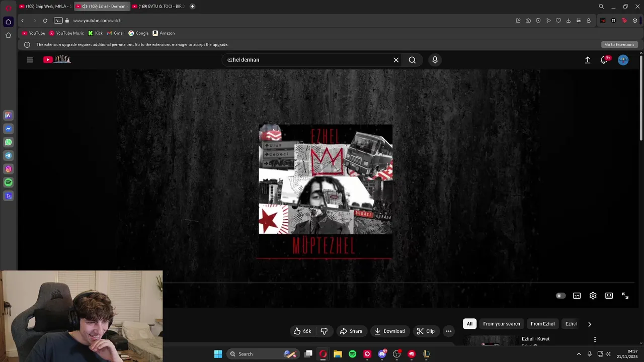Screen dimensions: 644x362
Task: Open the Kick bookmark
Action: pyautogui.click(x=95, y=33)
